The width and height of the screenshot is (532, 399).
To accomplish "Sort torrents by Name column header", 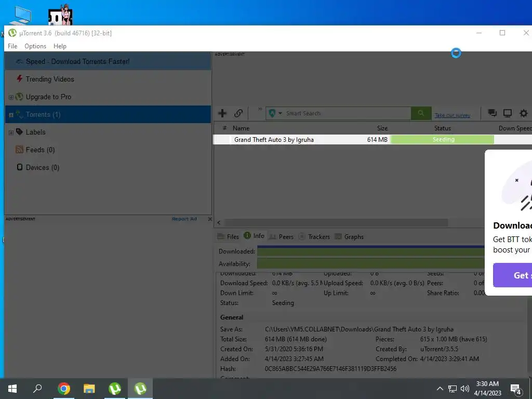I will coord(241,128).
